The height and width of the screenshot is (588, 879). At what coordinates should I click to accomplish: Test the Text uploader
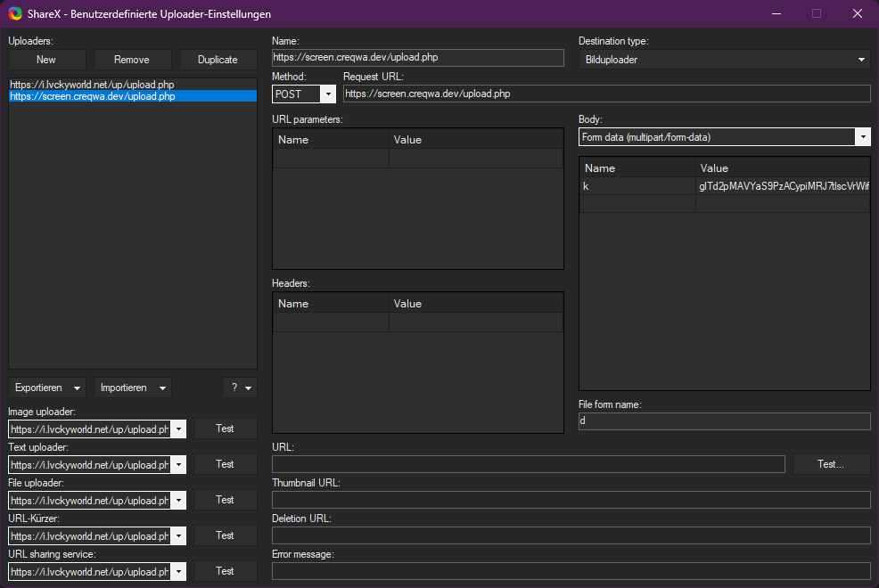(226, 464)
